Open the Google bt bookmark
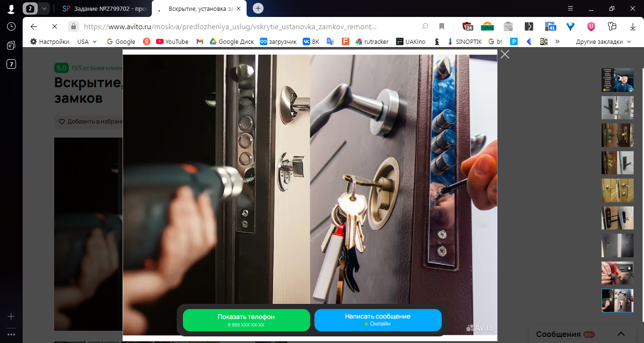644x343 pixels. (495, 41)
